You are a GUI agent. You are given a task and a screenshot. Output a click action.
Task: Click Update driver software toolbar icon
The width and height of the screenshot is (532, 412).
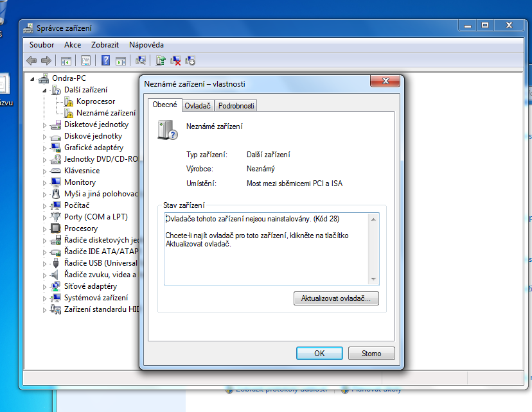click(x=161, y=61)
